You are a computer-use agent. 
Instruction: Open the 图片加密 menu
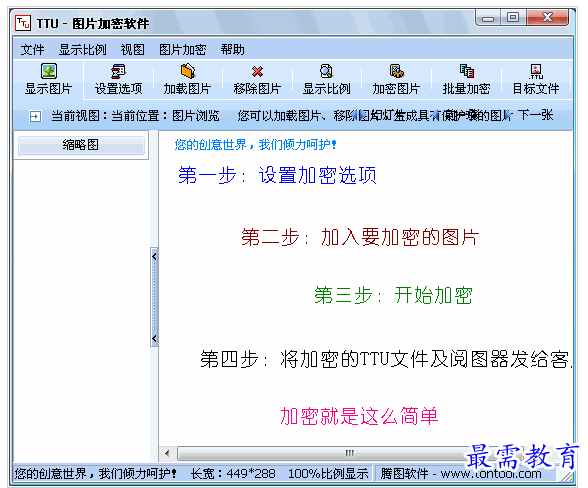(183, 50)
